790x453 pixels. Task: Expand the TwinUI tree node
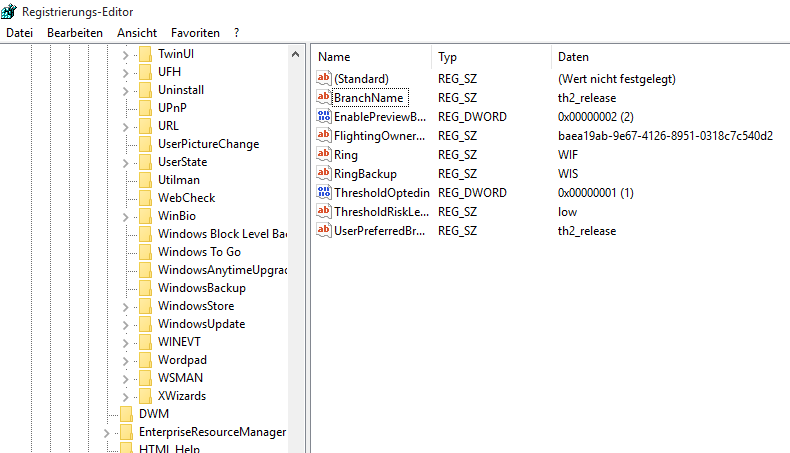[125, 54]
